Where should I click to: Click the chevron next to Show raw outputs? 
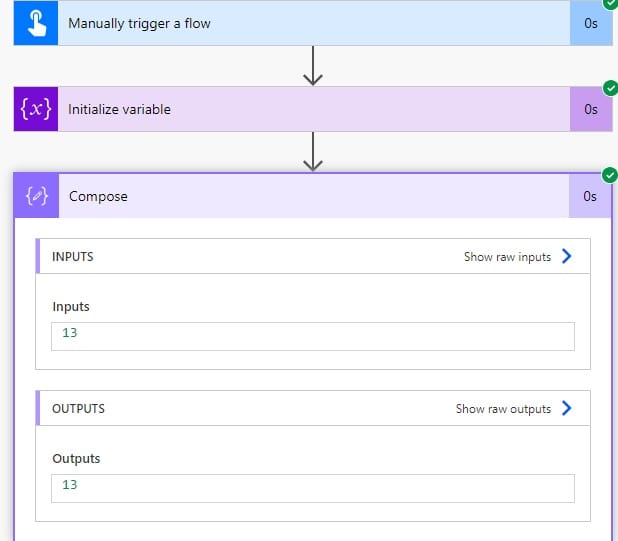pos(567,408)
